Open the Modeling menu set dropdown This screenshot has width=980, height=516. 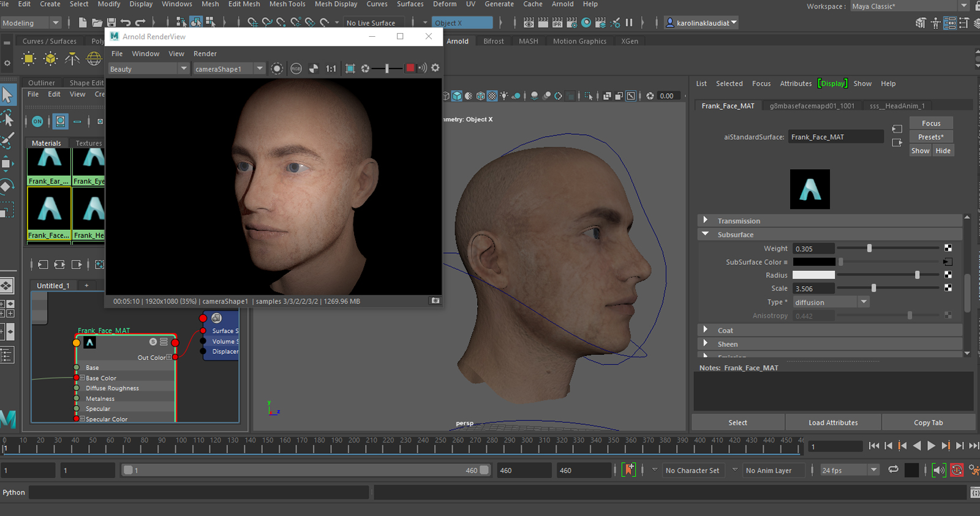point(31,23)
